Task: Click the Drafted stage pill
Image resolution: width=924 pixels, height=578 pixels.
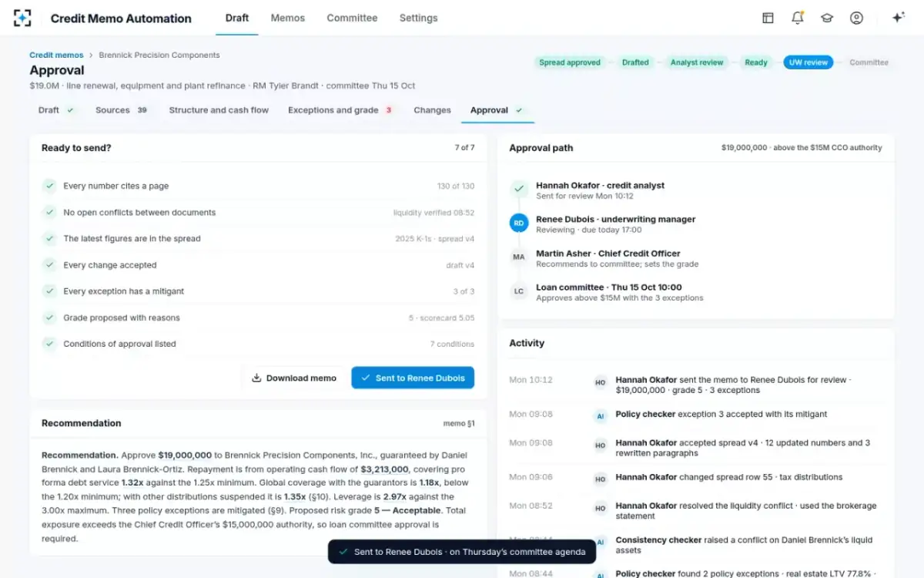Action: point(635,62)
